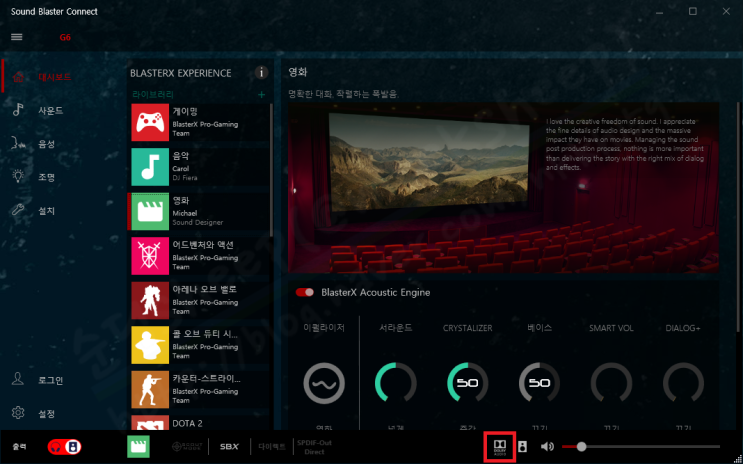Select the 아레나 오브 밸로 profile icon
743x464 pixels.
[150, 300]
